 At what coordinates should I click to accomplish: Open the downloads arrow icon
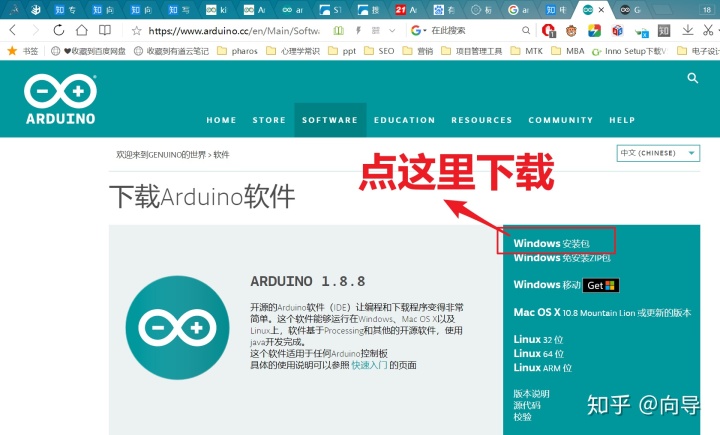pyautogui.click(x=687, y=30)
